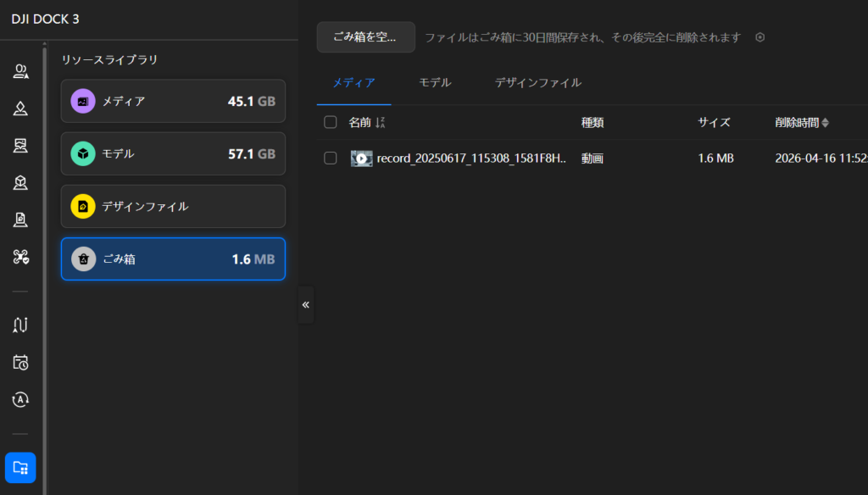Screen dimensions: 868x495
Task: Sort by deletion time using 削除時間 arrows
Action: point(825,123)
